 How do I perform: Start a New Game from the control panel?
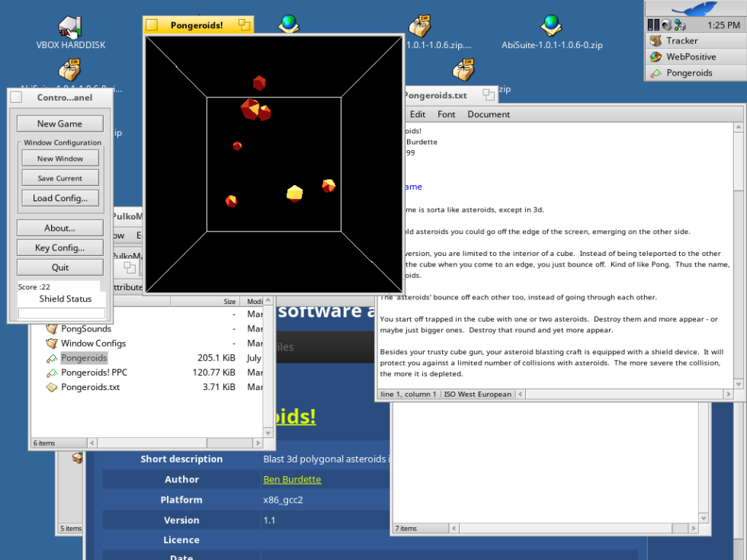[60, 123]
